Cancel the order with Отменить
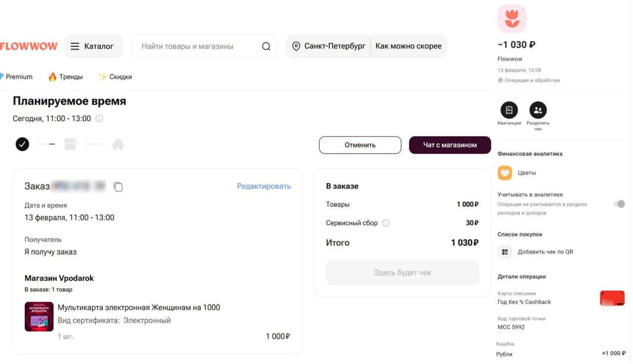 click(x=360, y=144)
